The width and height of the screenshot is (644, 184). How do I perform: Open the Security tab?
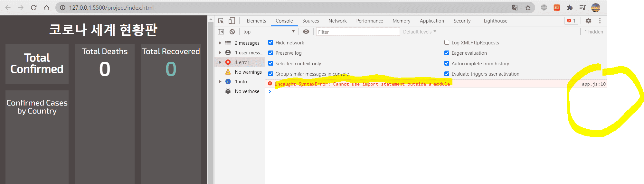tap(462, 21)
